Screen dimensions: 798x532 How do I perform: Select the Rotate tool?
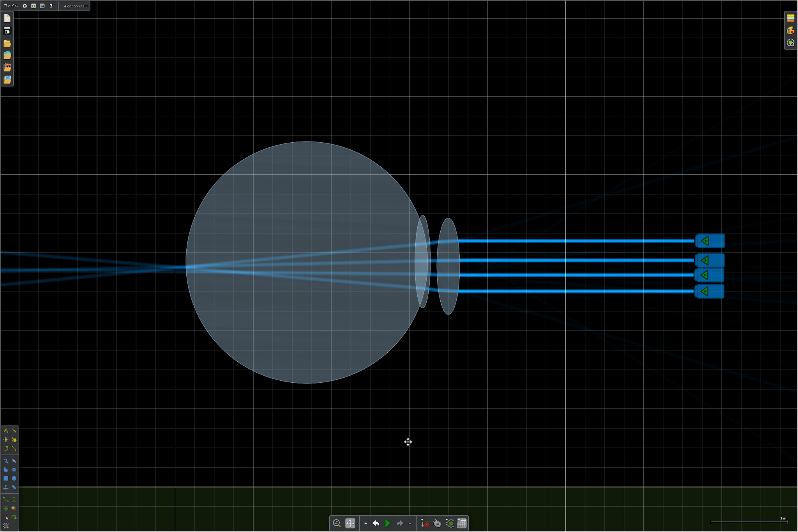pos(6,448)
